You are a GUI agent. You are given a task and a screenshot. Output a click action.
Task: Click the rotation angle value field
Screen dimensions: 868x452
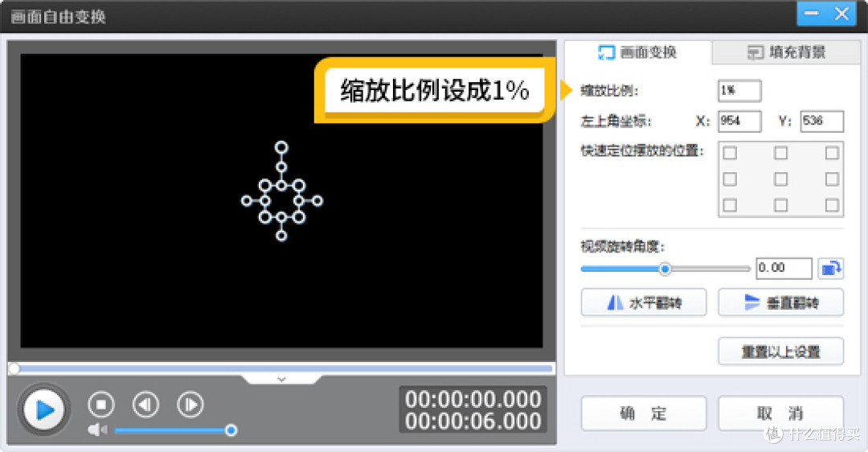[784, 269]
